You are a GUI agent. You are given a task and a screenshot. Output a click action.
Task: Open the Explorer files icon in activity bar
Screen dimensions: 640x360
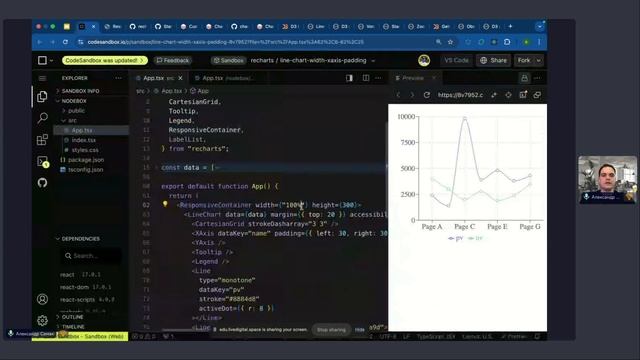[42, 97]
